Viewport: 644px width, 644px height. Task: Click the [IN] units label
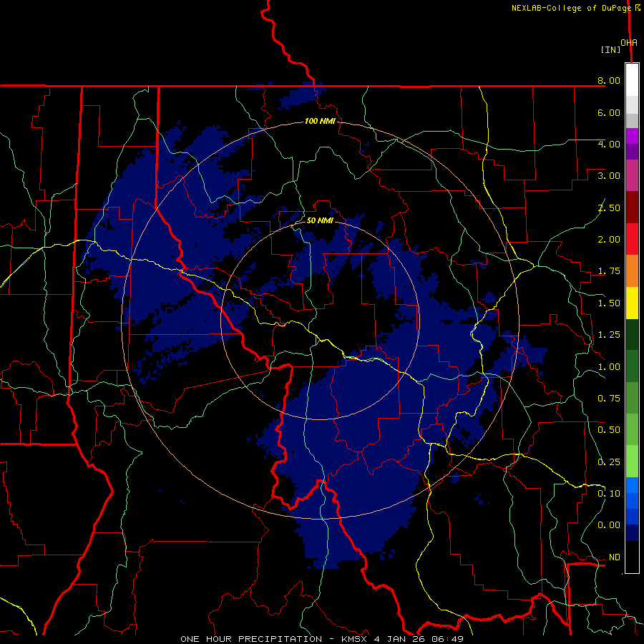pyautogui.click(x=610, y=49)
